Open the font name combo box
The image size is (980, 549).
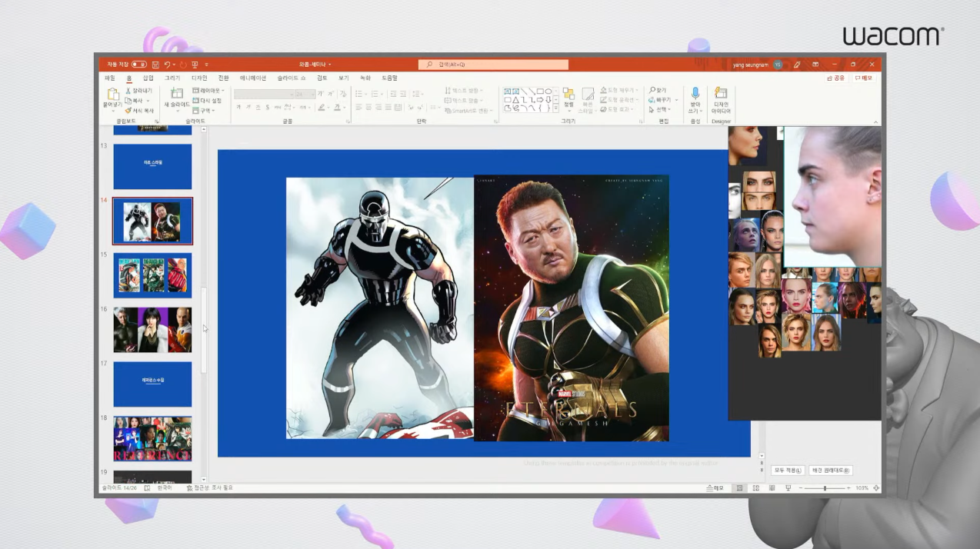pos(264,95)
